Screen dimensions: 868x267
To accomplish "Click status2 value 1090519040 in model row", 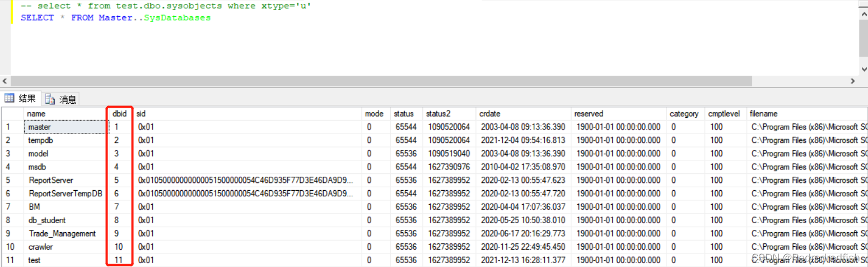I will [449, 154].
